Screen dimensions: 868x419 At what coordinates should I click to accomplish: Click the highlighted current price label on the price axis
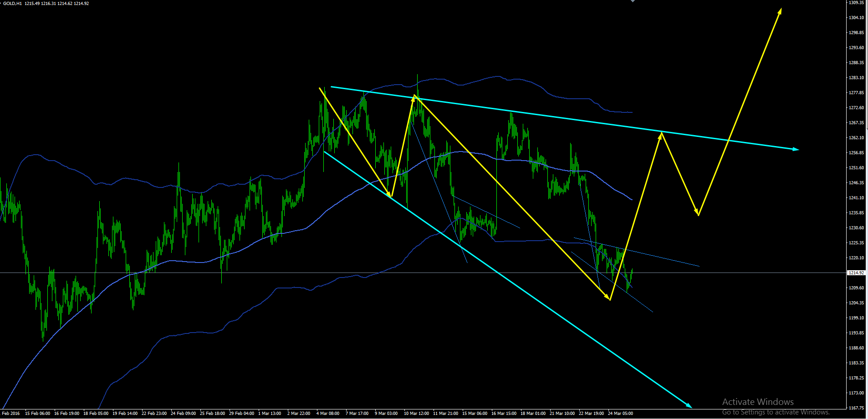pos(856,273)
